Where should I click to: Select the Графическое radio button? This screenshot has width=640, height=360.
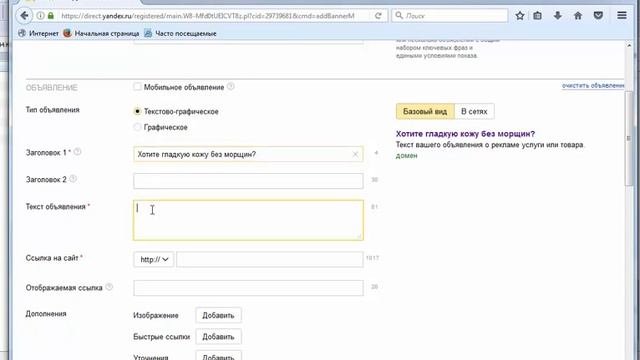click(x=137, y=127)
